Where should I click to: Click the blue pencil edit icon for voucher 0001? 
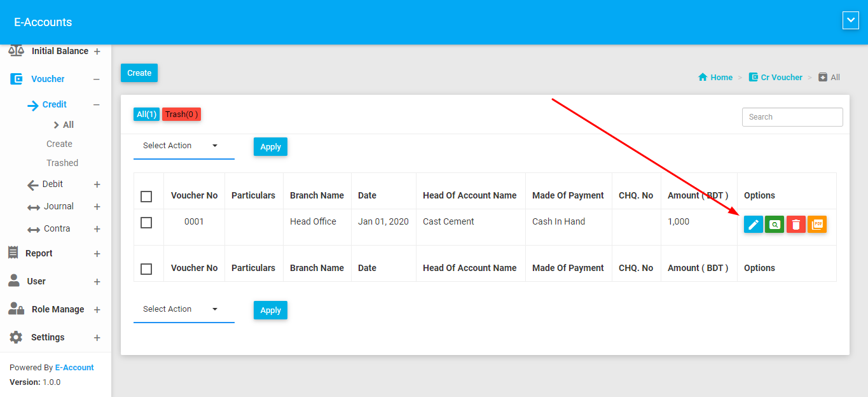point(753,225)
